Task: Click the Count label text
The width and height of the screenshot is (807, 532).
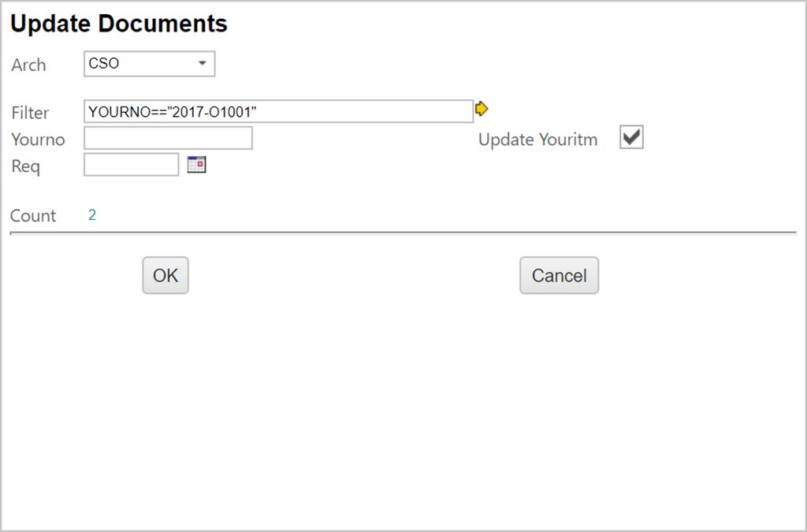Action: coord(33,216)
